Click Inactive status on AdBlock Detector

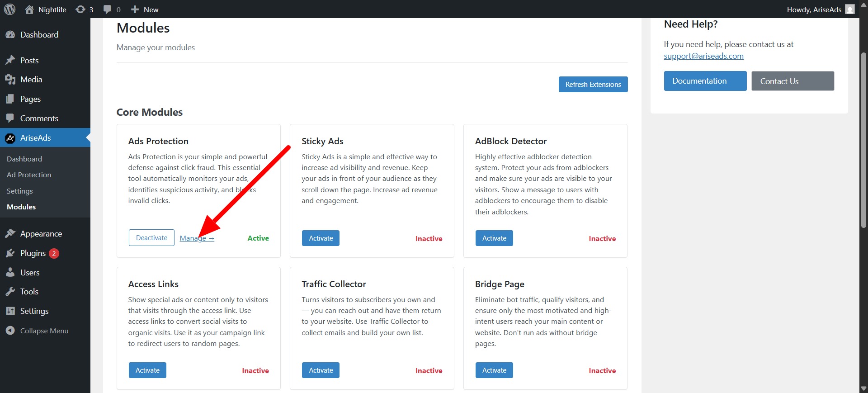pos(602,239)
